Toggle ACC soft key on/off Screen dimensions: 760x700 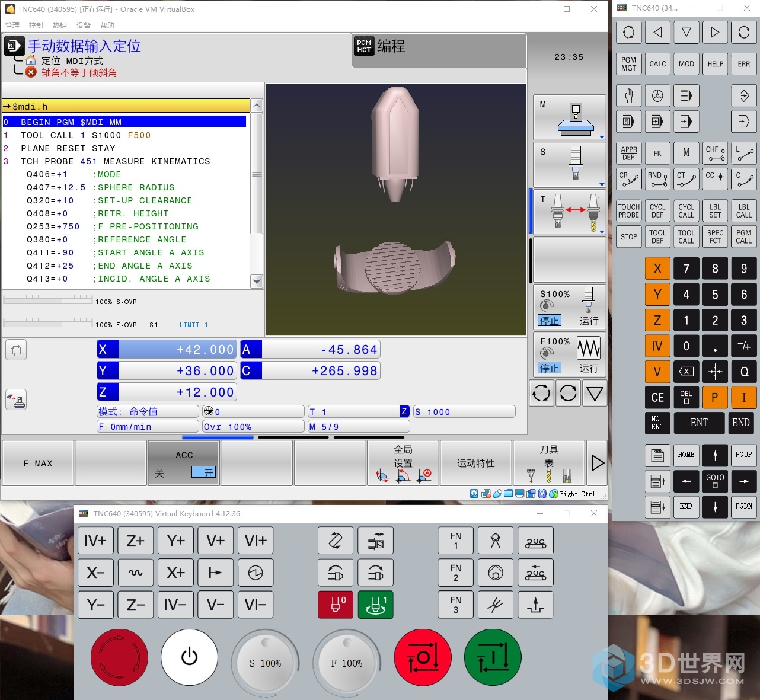[x=184, y=463]
